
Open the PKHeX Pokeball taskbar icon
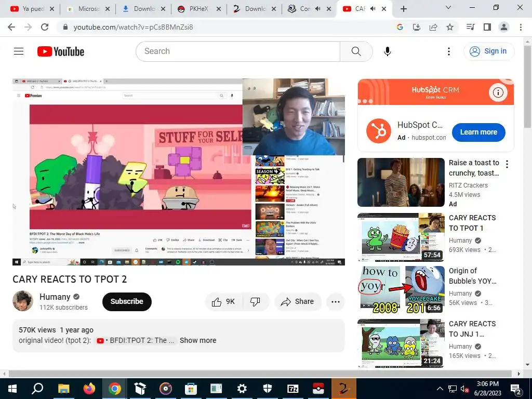click(x=318, y=389)
